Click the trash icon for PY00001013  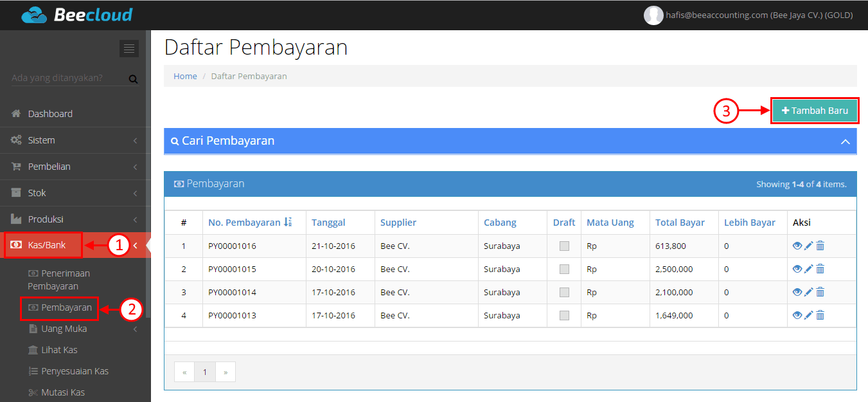(x=820, y=315)
